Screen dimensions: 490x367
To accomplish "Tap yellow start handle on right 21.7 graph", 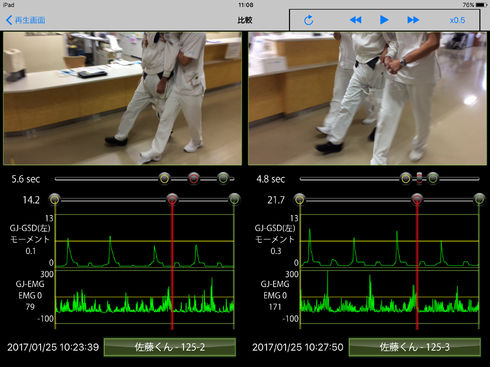I will (x=300, y=199).
